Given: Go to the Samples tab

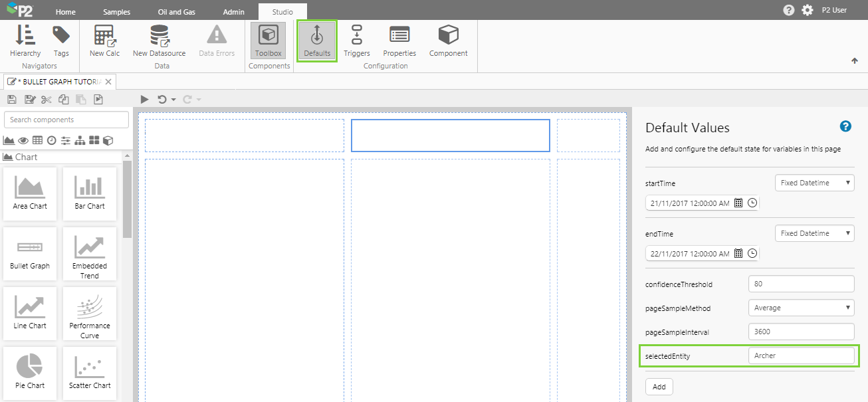Looking at the screenshot, I should [x=117, y=12].
